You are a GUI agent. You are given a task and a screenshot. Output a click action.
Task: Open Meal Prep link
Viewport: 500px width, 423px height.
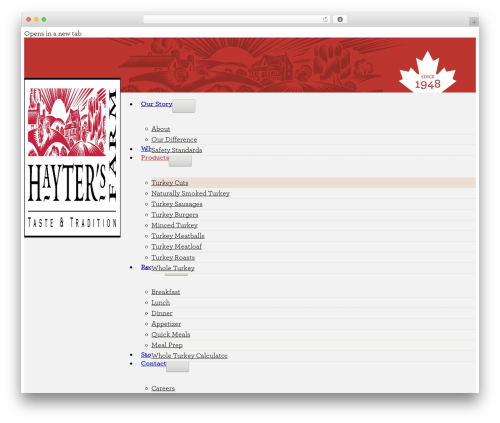(167, 345)
